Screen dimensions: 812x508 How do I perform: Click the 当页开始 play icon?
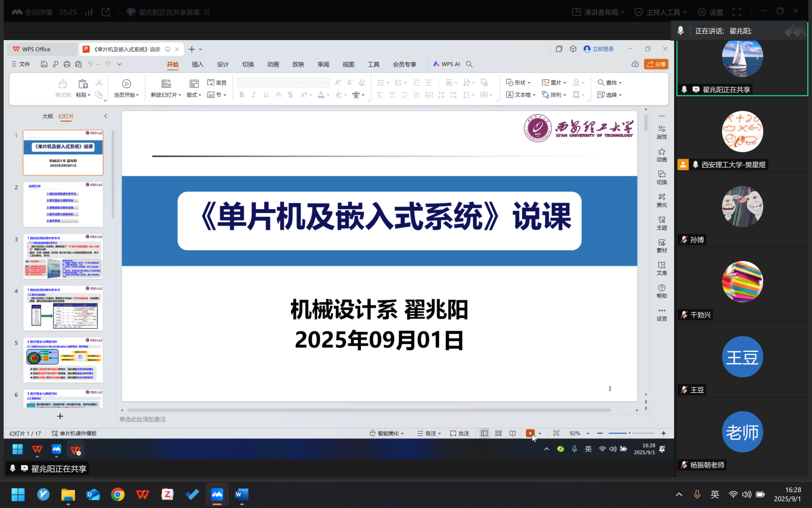126,84
